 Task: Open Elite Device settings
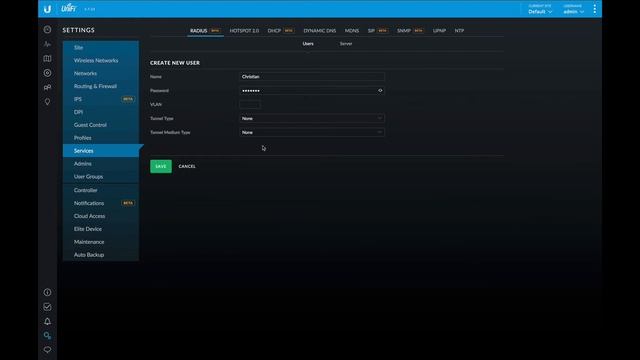pyautogui.click(x=101, y=229)
